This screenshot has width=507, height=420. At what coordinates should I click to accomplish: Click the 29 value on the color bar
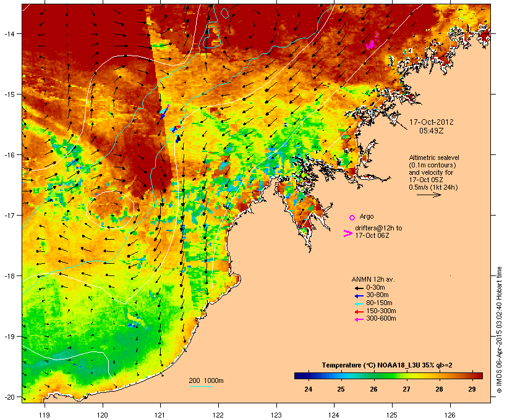[x=472, y=389]
